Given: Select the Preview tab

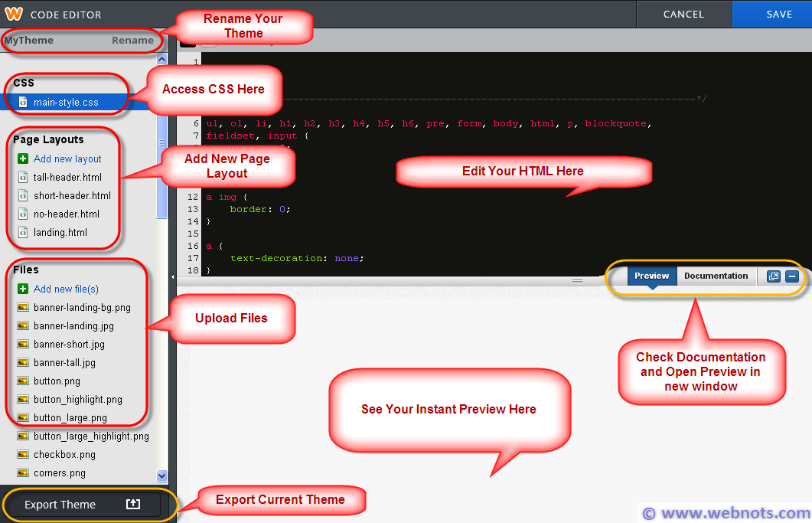Looking at the screenshot, I should click(x=652, y=276).
